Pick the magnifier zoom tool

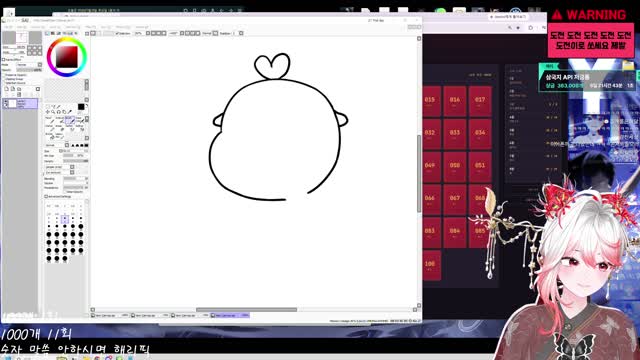pos(53,111)
